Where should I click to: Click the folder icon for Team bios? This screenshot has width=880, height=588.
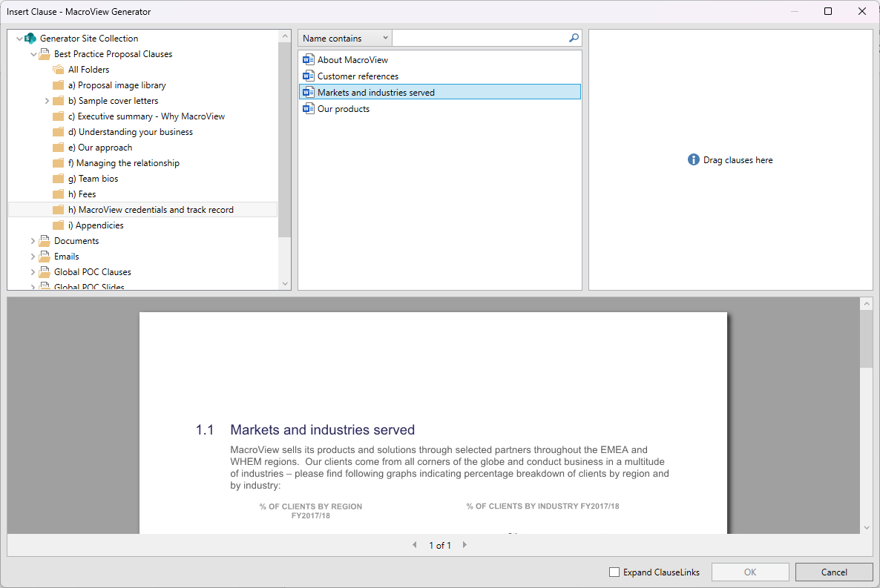(59, 179)
